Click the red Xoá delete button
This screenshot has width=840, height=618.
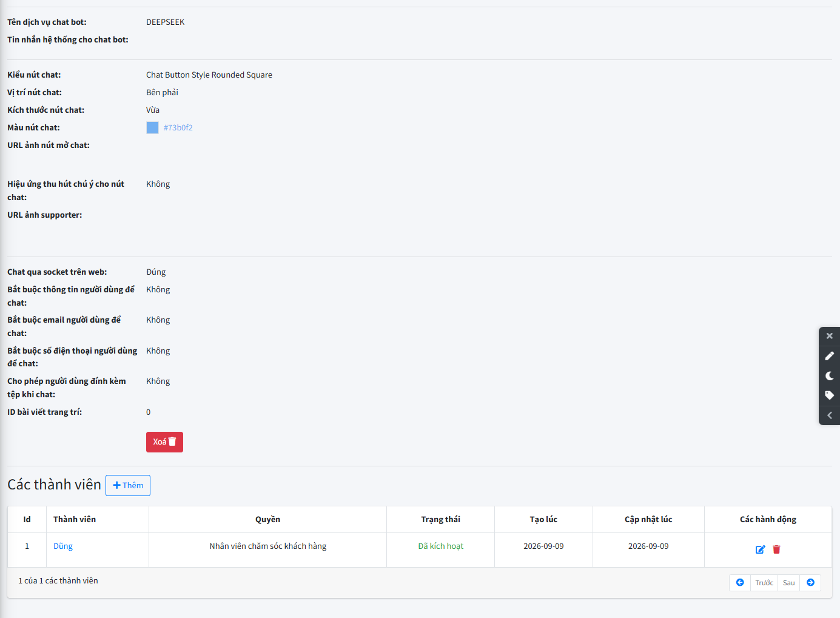(164, 442)
